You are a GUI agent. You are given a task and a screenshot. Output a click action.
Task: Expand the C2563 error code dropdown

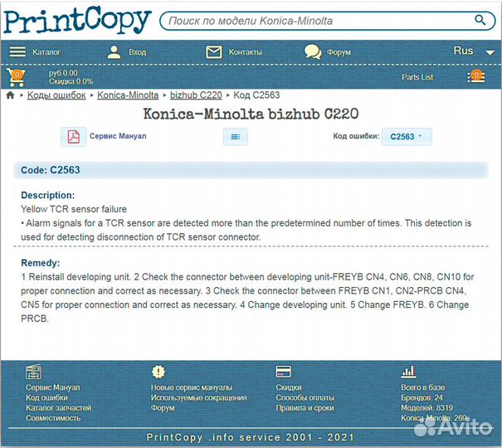click(x=407, y=137)
